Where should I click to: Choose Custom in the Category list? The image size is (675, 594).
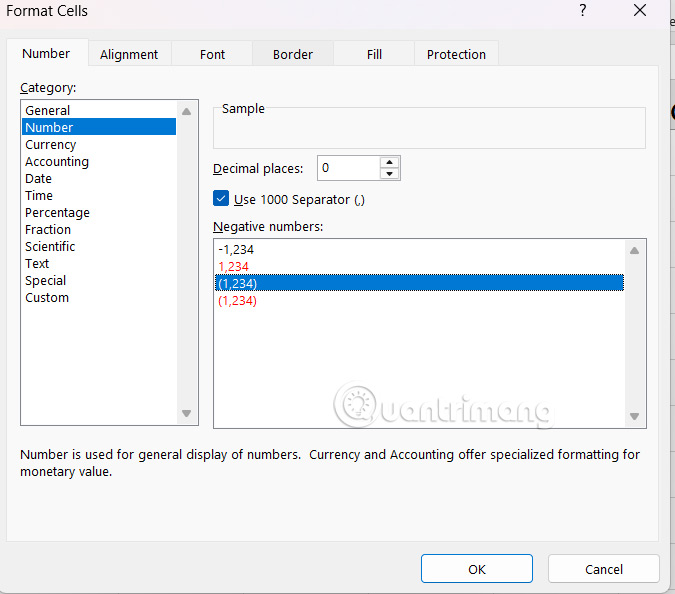pyautogui.click(x=47, y=298)
